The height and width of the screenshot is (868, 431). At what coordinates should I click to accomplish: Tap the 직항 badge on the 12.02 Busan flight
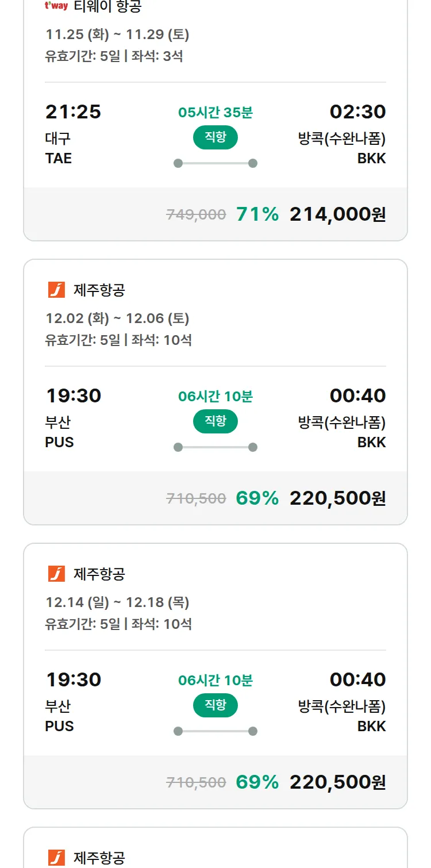215,421
